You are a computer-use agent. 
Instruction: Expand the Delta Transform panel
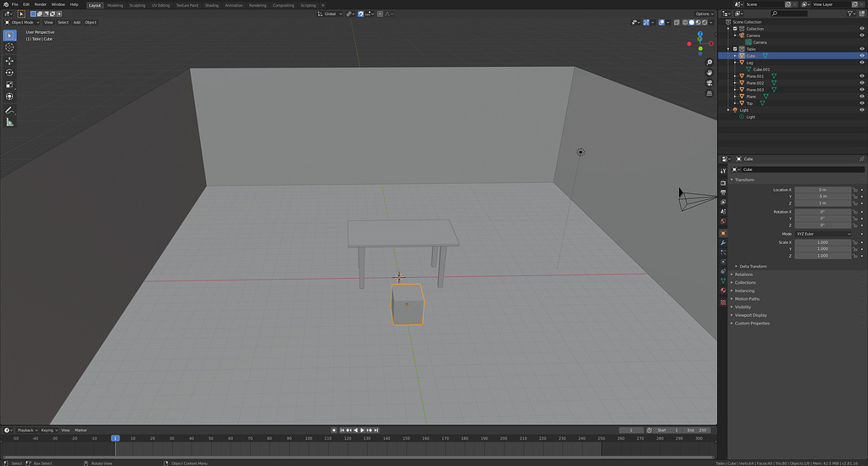click(751, 266)
